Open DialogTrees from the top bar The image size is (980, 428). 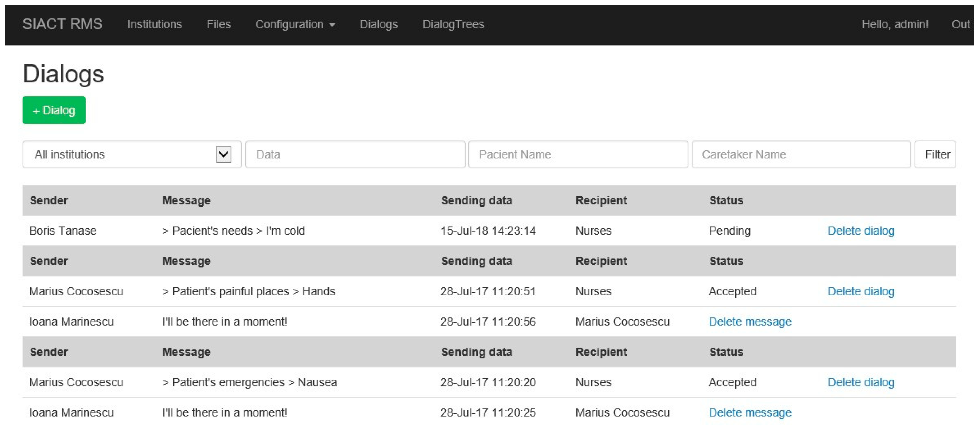pyautogui.click(x=453, y=24)
